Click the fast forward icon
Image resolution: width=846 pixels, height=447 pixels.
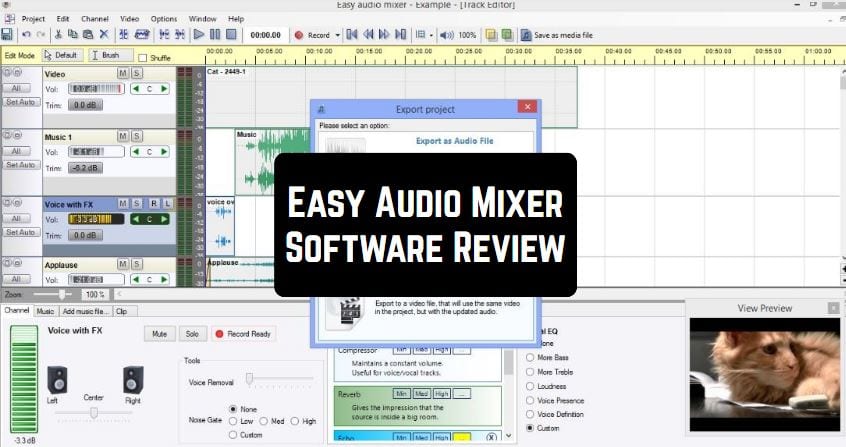click(x=384, y=35)
